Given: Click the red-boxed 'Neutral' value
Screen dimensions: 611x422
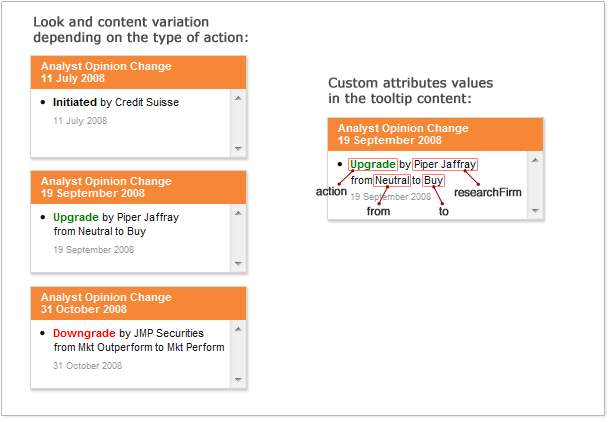Looking at the screenshot, I should 392,180.
